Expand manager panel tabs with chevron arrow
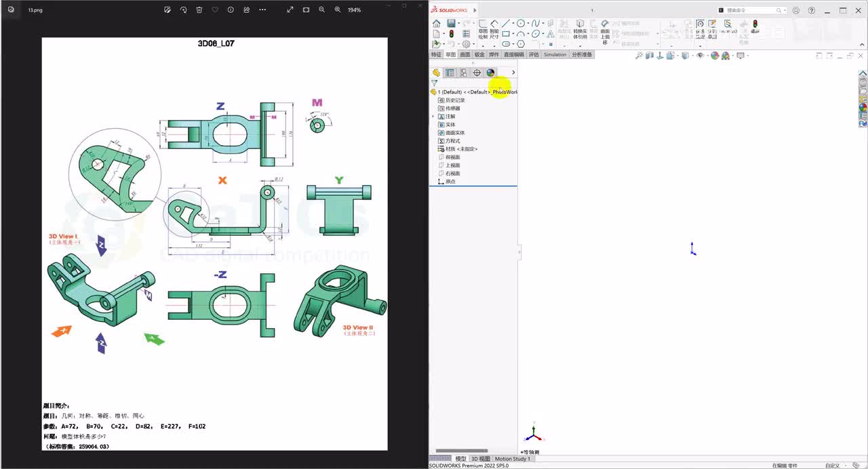Viewport: 868px width, 469px height. (513, 73)
